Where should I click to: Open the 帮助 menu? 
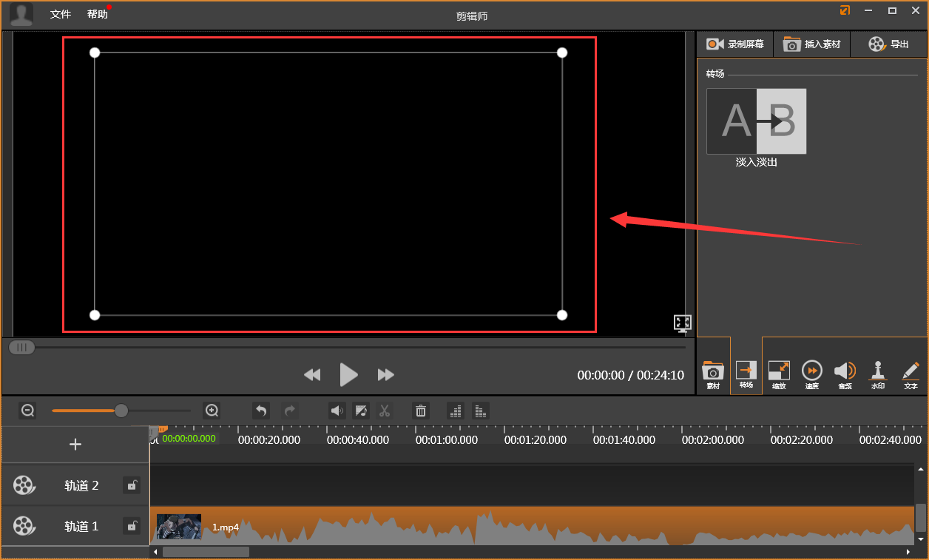coord(98,14)
